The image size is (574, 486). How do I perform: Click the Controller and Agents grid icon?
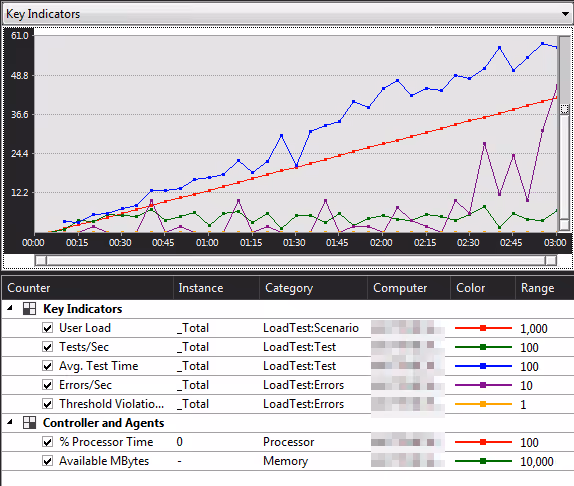point(29,423)
